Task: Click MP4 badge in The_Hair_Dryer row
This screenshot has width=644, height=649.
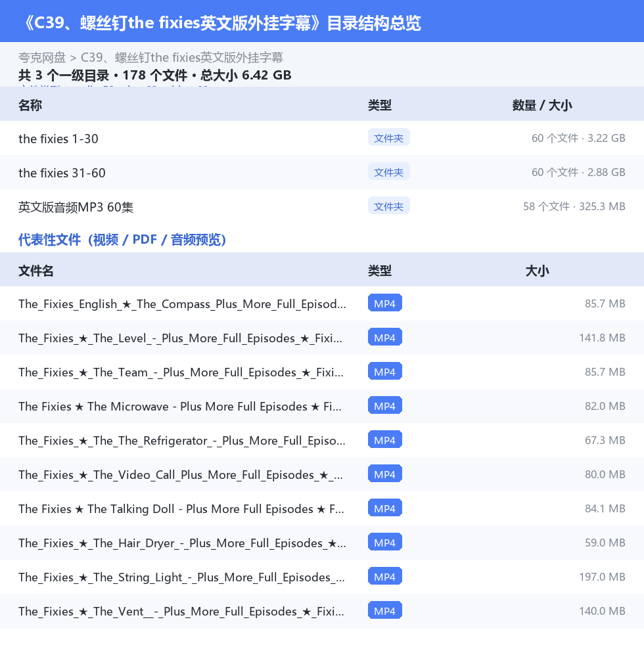Action: click(x=384, y=542)
